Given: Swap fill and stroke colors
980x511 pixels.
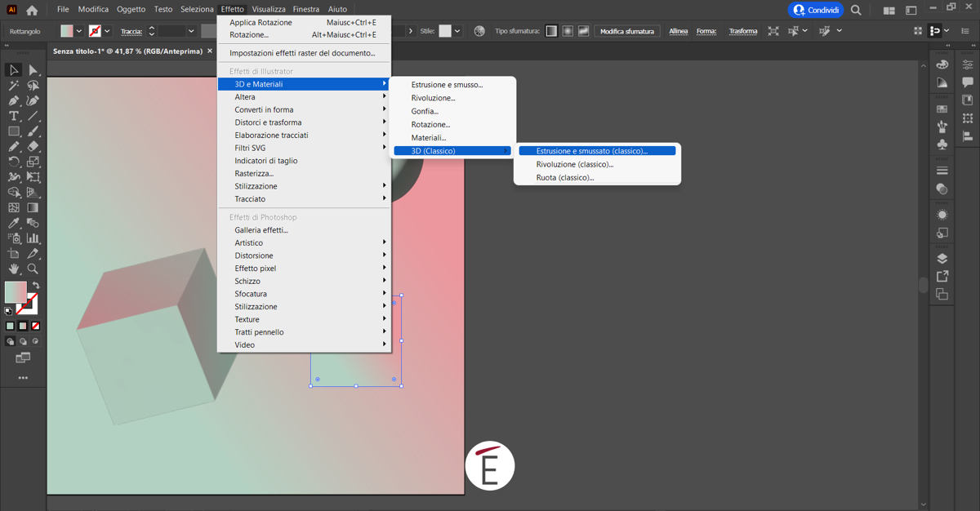Looking at the screenshot, I should (35, 286).
